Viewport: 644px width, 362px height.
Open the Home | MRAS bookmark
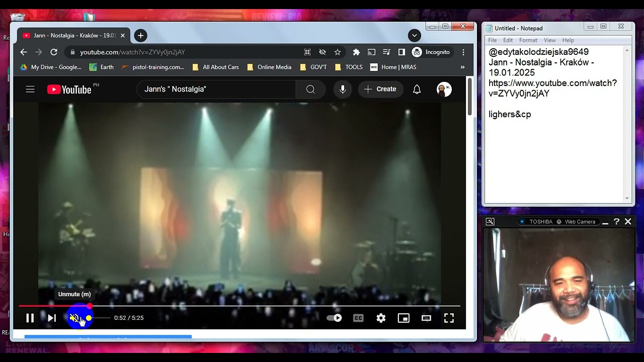click(393, 67)
